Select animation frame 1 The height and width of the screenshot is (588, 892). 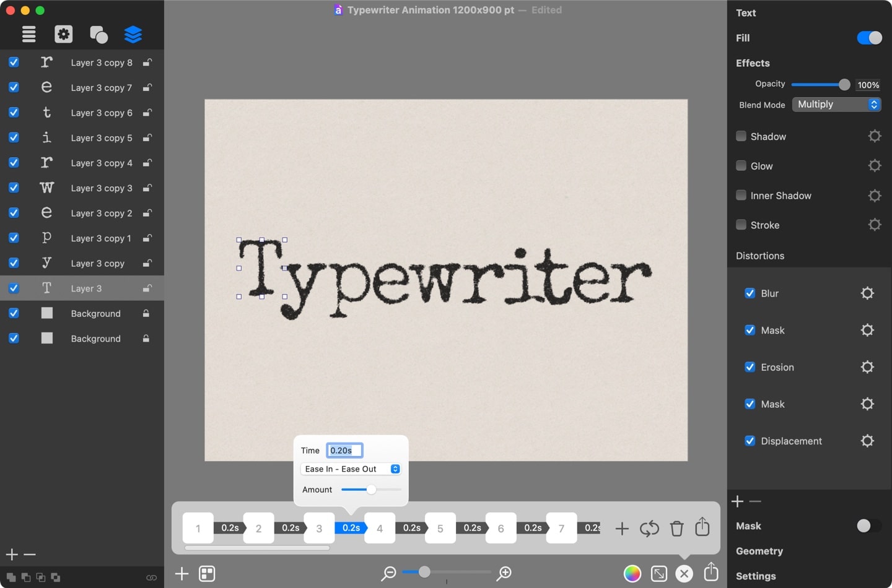coord(198,528)
